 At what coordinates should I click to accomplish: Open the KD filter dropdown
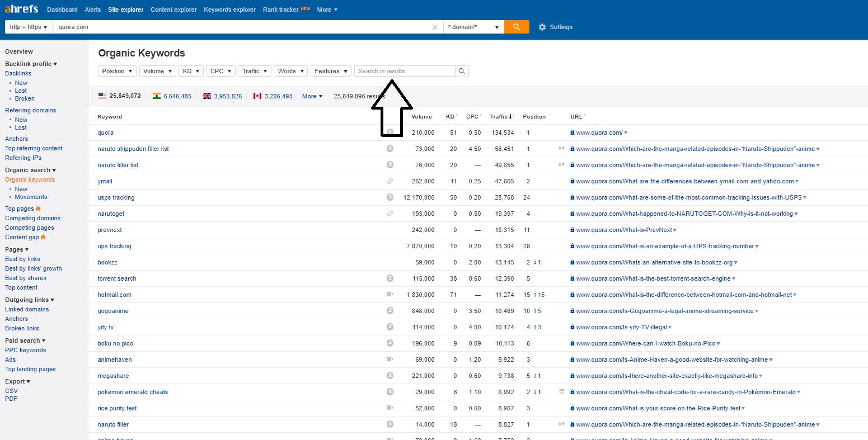pyautogui.click(x=191, y=71)
